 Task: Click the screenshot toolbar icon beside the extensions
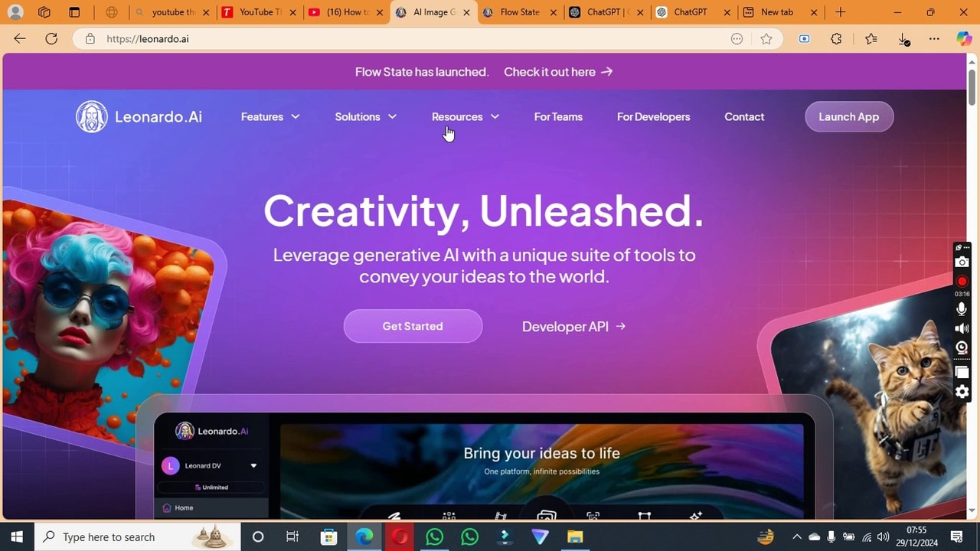[x=804, y=39]
